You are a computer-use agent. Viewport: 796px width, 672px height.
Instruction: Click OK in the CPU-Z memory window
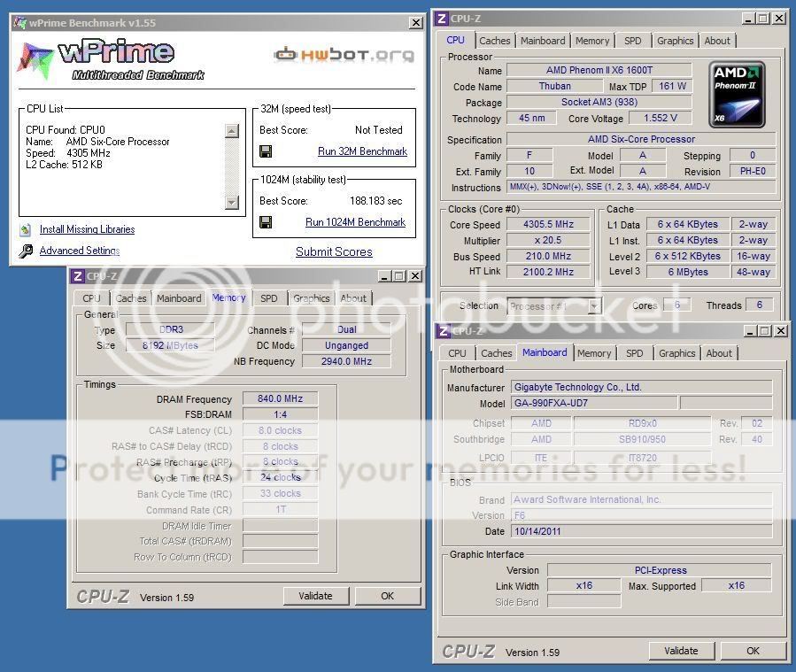387,596
